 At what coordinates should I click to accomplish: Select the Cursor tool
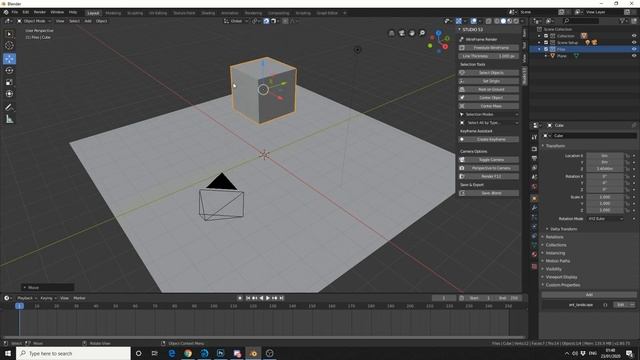point(9,46)
